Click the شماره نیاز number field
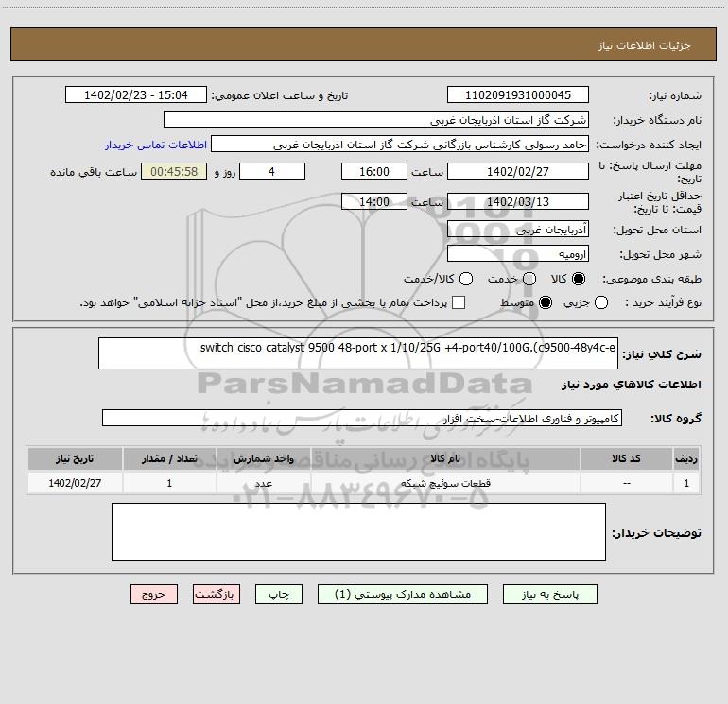This screenshot has height=704, width=728. point(518,95)
